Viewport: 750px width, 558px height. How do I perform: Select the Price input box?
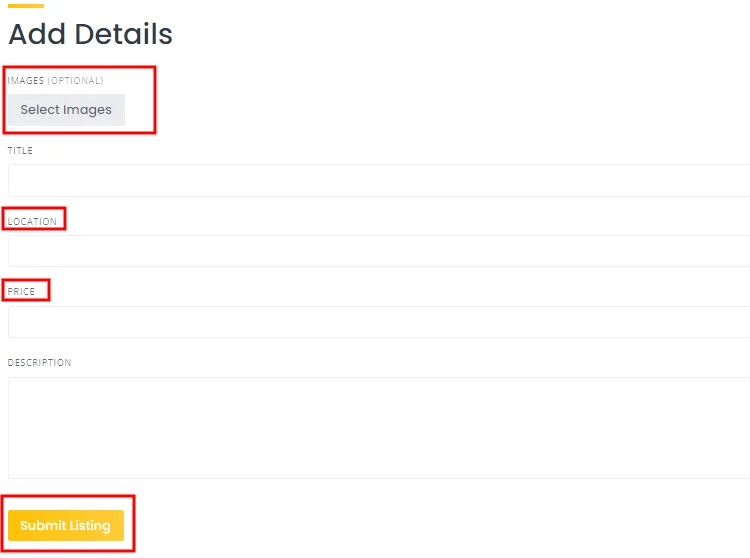(x=378, y=322)
